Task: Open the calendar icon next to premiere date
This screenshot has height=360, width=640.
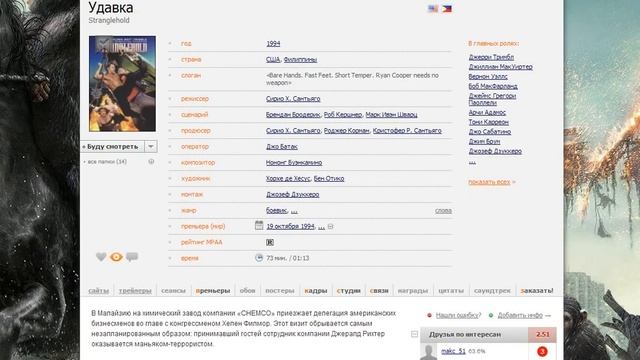Action: pos(259,225)
